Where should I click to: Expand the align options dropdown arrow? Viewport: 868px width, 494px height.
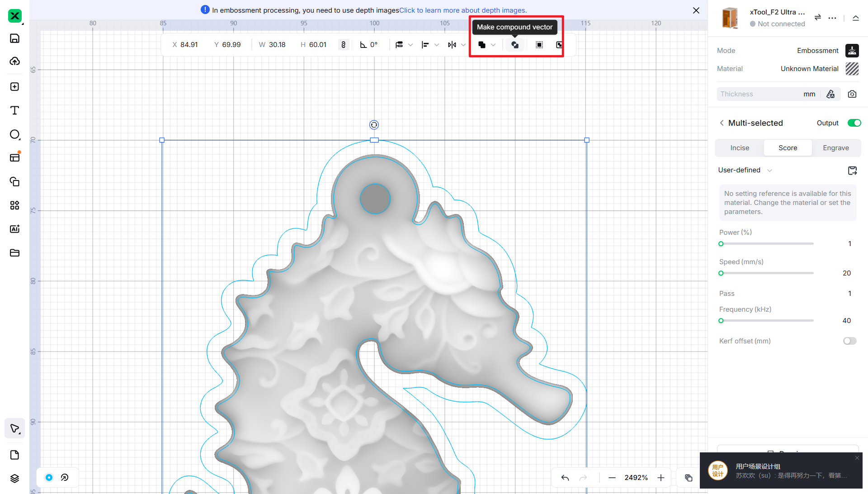click(436, 45)
